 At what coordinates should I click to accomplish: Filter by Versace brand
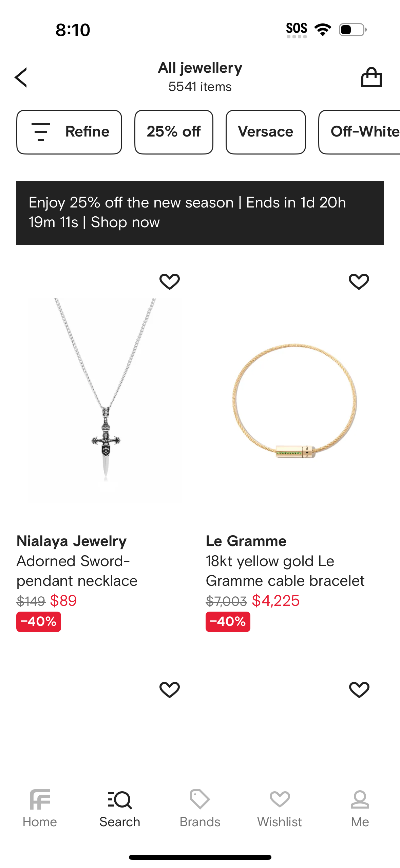(266, 132)
